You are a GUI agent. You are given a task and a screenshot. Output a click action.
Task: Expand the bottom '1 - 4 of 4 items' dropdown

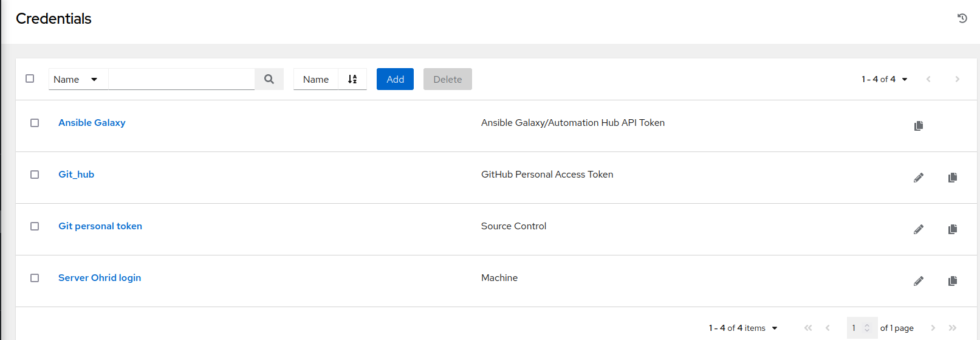point(743,328)
